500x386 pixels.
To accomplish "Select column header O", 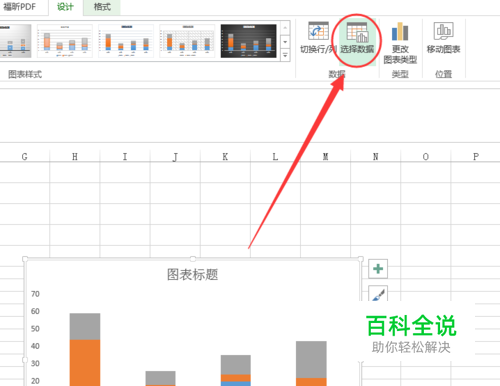I will tap(426, 156).
